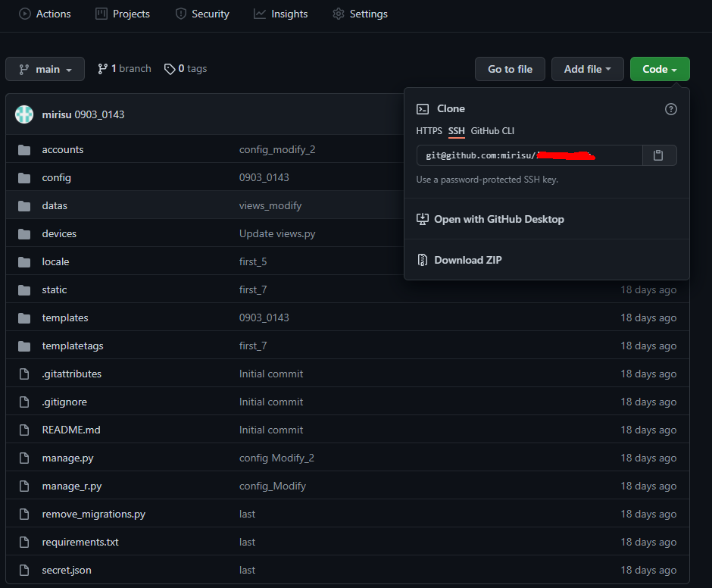Open latest commit message 0903_0143 in header
The width and height of the screenshot is (712, 588).
[x=99, y=114]
